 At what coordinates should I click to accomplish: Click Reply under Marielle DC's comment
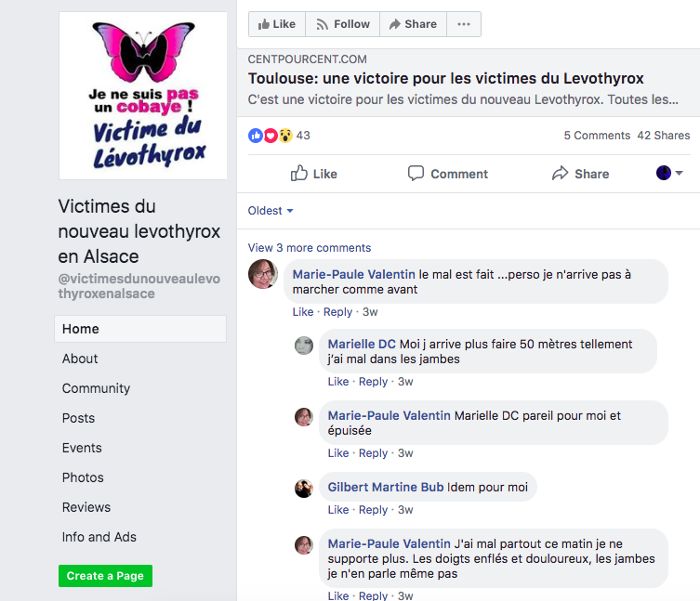pos(373,382)
